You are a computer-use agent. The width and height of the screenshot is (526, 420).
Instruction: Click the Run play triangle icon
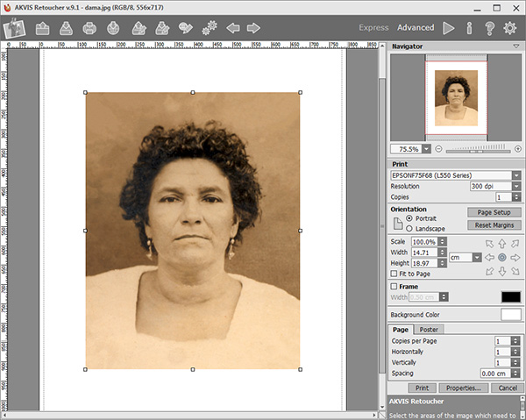point(449,28)
